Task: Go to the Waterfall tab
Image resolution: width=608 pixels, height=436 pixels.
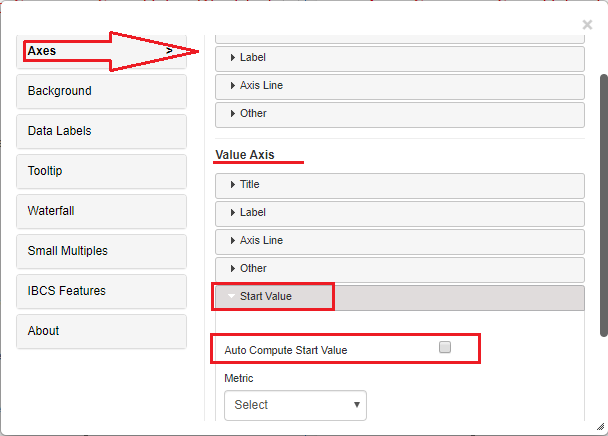Action: click(100, 211)
